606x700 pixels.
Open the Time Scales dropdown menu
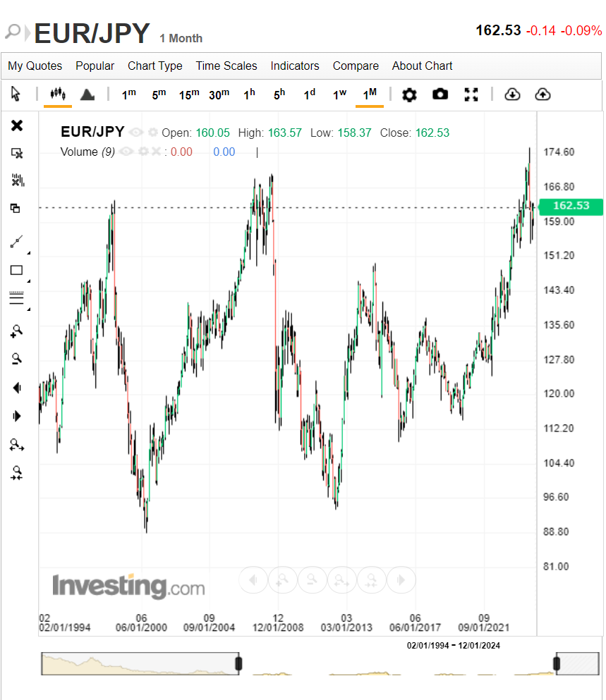coord(226,66)
